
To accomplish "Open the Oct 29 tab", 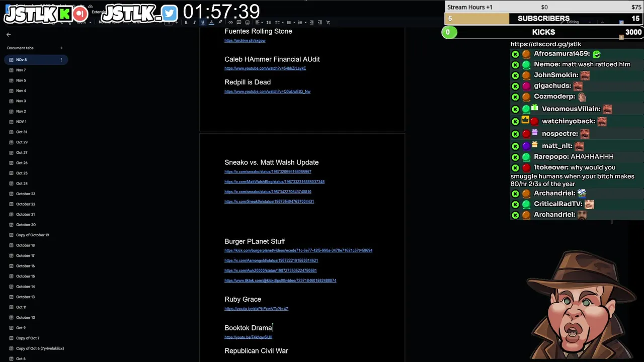I will pos(22,142).
